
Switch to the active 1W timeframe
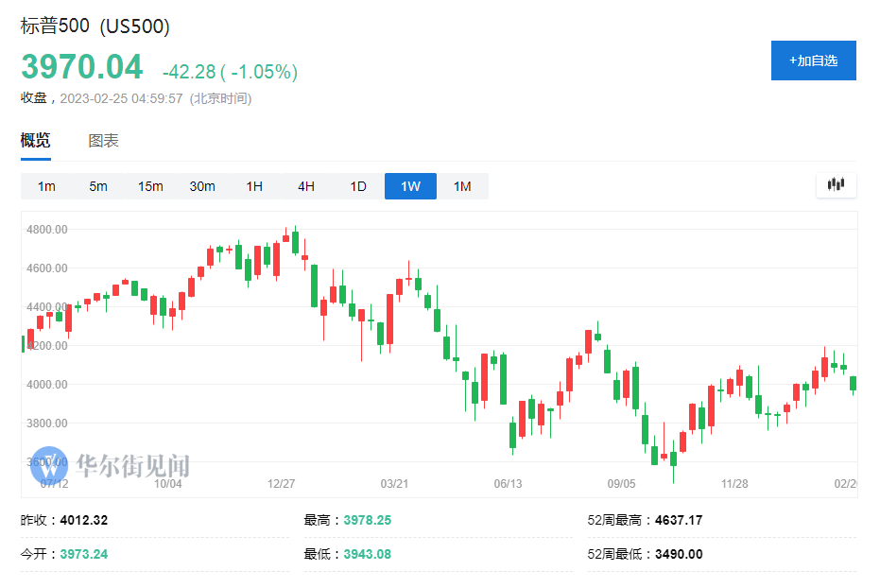409,186
